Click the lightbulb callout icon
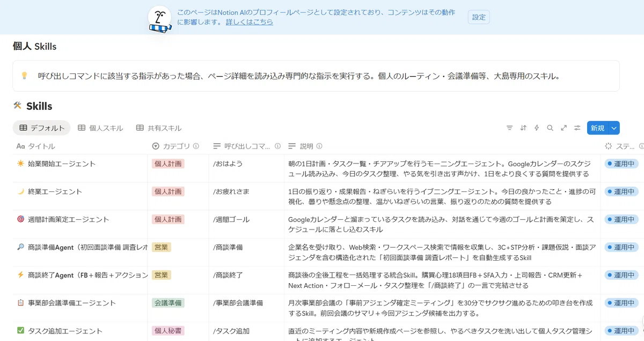 tap(24, 76)
